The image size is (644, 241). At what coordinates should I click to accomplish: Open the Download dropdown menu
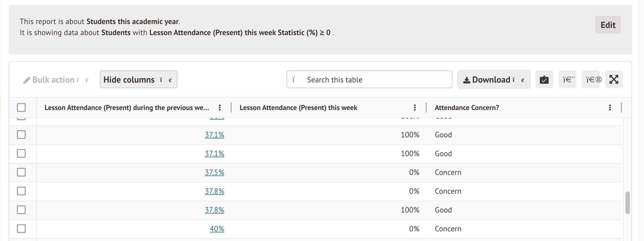[494, 80]
